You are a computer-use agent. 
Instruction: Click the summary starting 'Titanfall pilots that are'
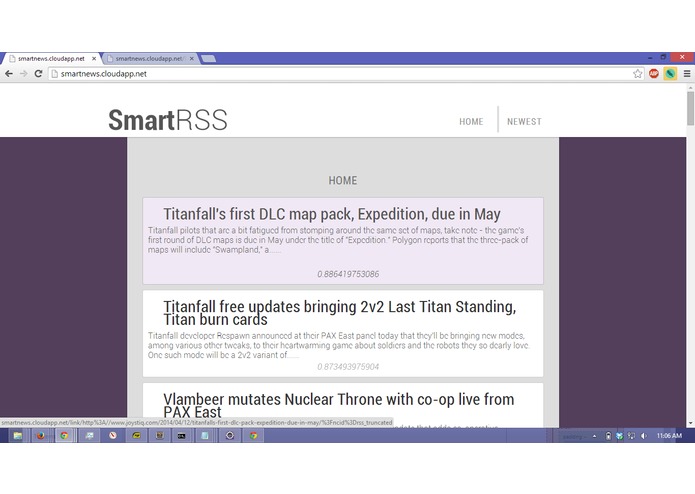pyautogui.click(x=338, y=240)
